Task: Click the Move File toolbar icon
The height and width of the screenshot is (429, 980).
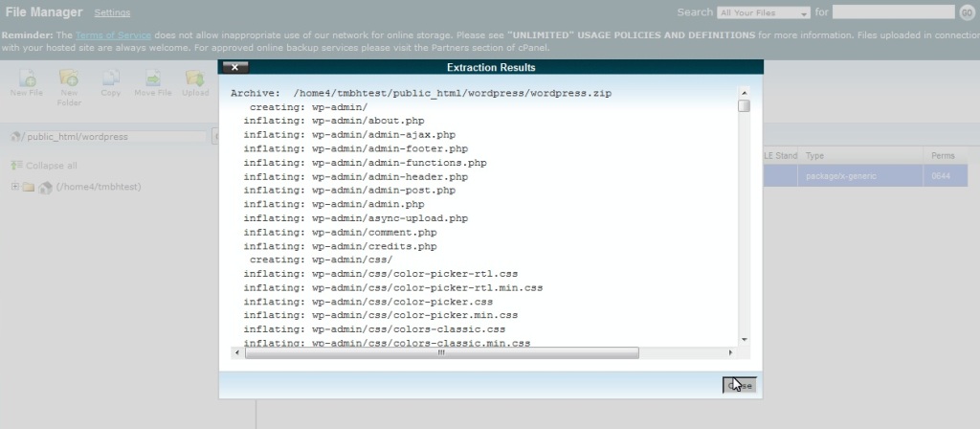Action: tap(152, 79)
